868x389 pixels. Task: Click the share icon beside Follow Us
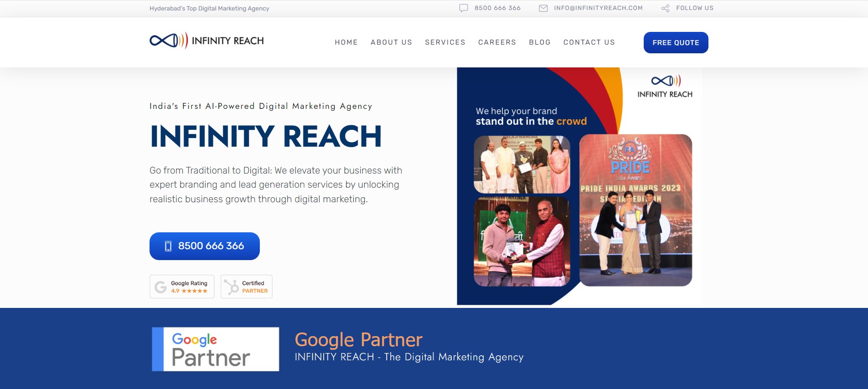point(666,8)
